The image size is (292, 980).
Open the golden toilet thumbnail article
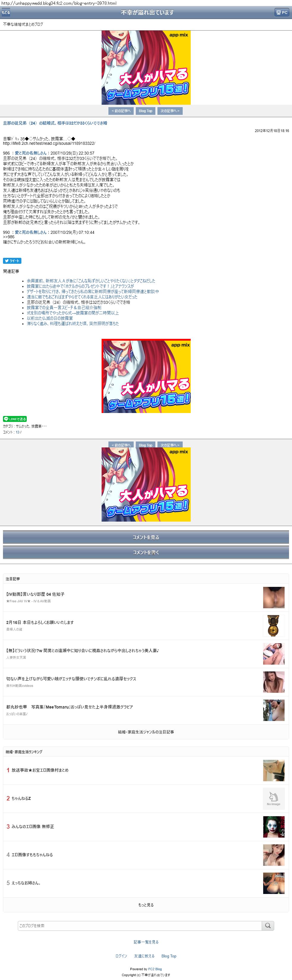274,626
